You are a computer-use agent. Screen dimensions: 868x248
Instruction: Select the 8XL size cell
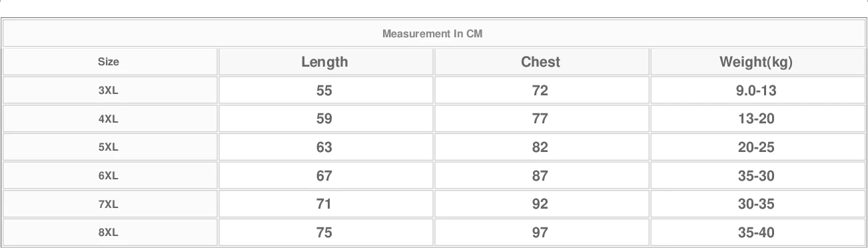109,233
